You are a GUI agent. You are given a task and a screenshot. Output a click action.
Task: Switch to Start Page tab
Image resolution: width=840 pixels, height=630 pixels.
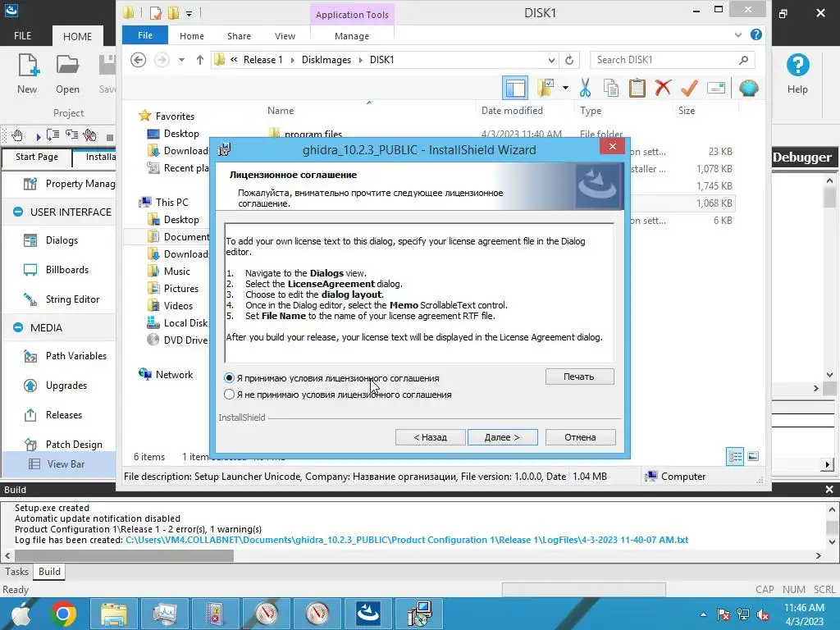coord(36,157)
